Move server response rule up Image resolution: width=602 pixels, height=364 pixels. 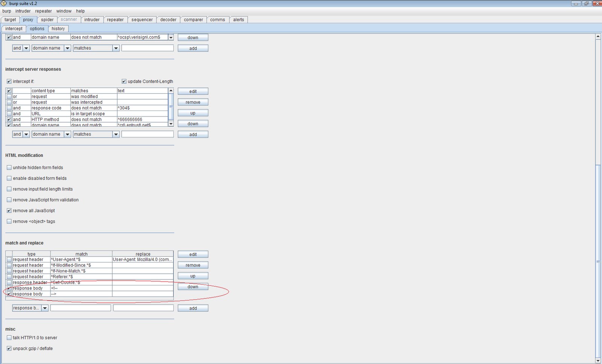[193, 113]
